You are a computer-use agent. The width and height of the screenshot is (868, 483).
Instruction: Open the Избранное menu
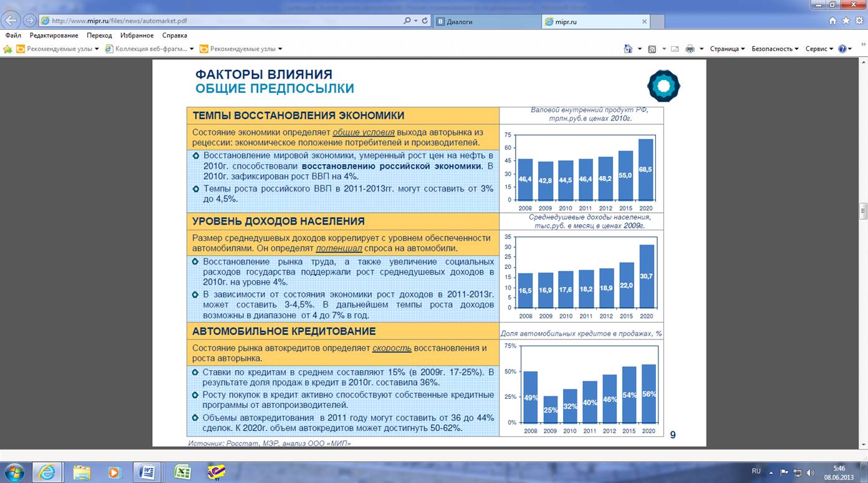pos(137,36)
